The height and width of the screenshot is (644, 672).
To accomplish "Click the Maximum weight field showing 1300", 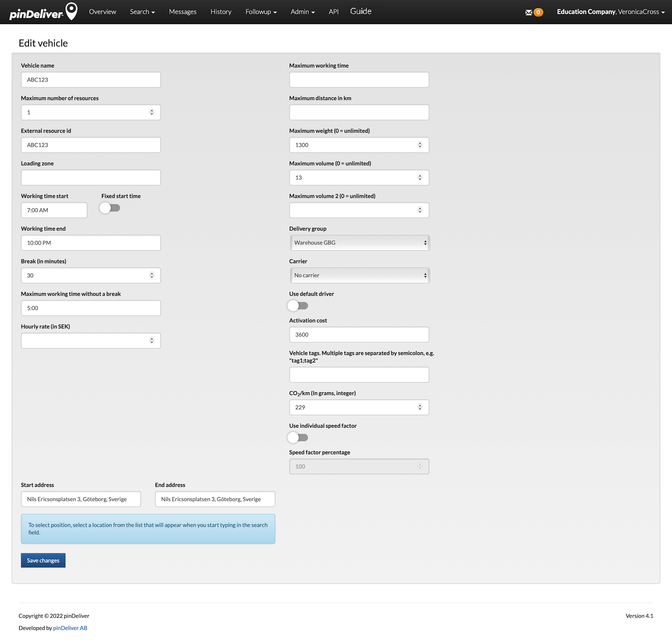I will (359, 145).
